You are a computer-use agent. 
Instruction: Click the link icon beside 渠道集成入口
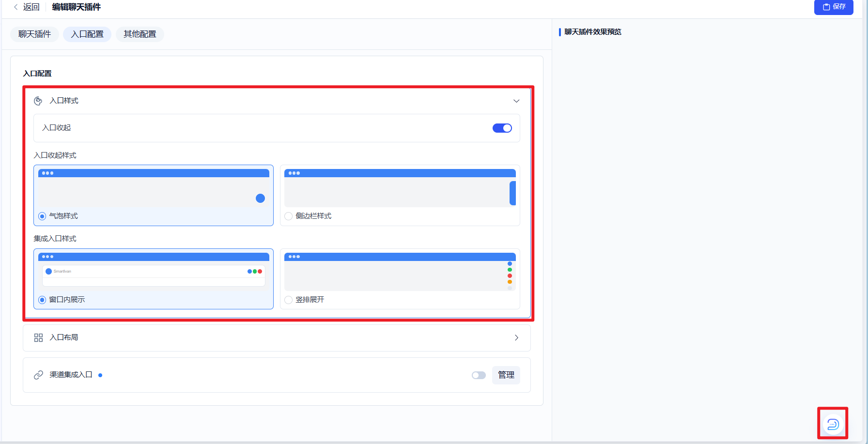click(x=38, y=375)
